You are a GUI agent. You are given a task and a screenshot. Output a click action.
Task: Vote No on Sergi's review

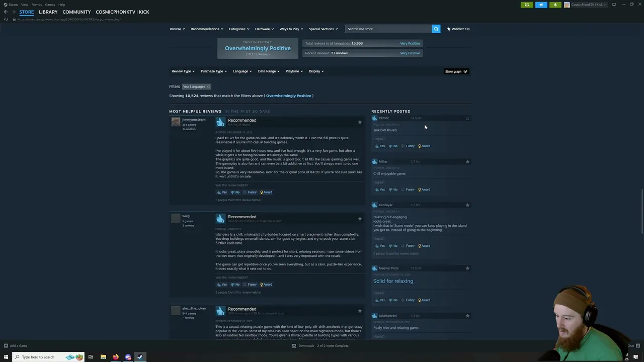pos(235,285)
